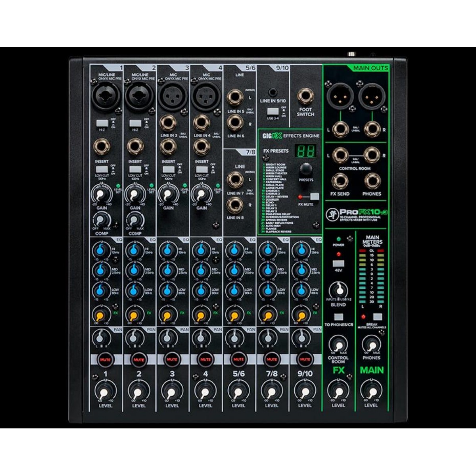Click the orange FX send knob on channel 4
Image resolution: width=476 pixels, height=476 pixels.
point(201,315)
